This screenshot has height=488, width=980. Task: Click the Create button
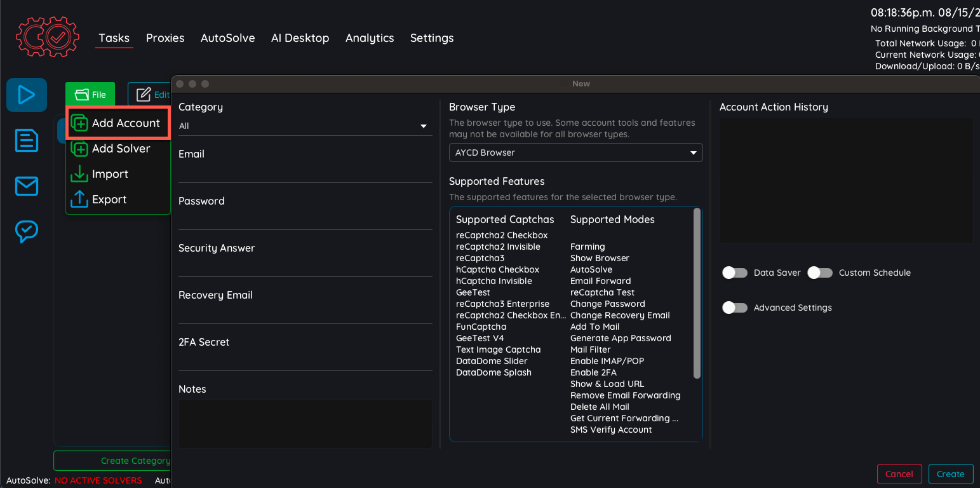951,473
